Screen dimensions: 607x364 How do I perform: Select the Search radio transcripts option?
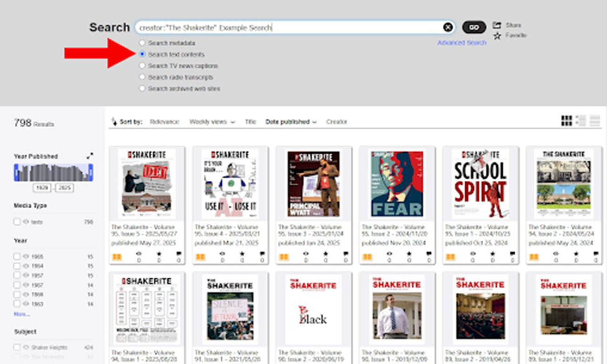[142, 77]
